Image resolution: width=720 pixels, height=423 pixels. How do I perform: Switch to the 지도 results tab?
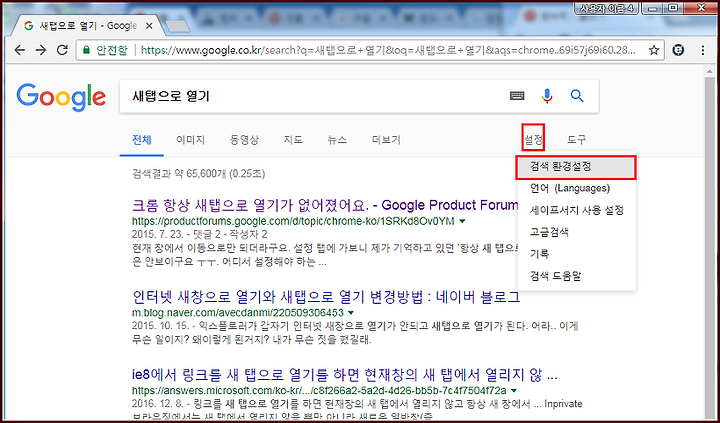[x=293, y=140]
